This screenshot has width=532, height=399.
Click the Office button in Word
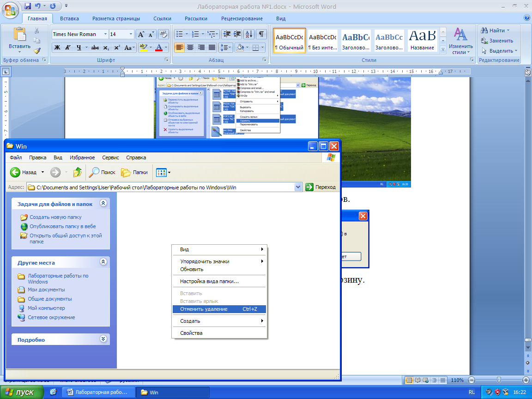10,10
